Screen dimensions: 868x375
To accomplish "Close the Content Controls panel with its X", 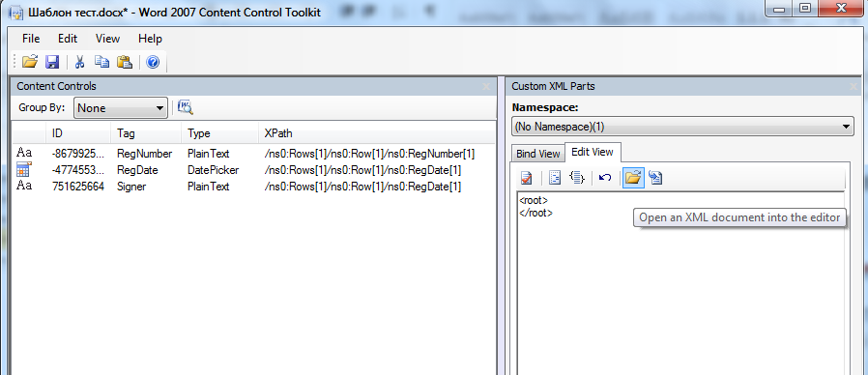I will [x=486, y=86].
